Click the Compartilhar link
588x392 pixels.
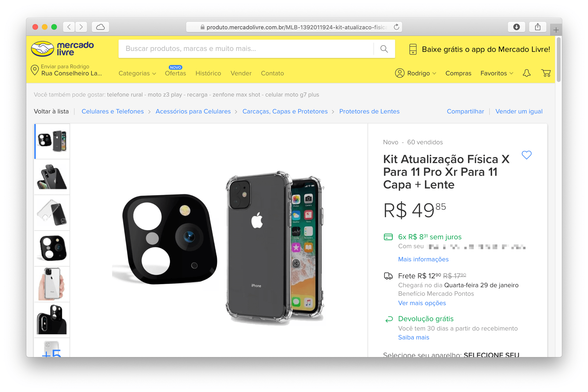click(x=465, y=111)
